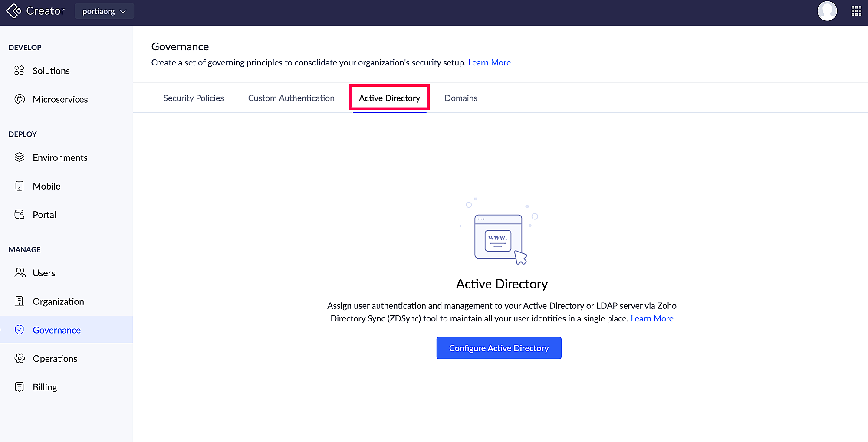Select the Active Directory tab
Image resolution: width=868 pixels, height=442 pixels.
tap(389, 98)
